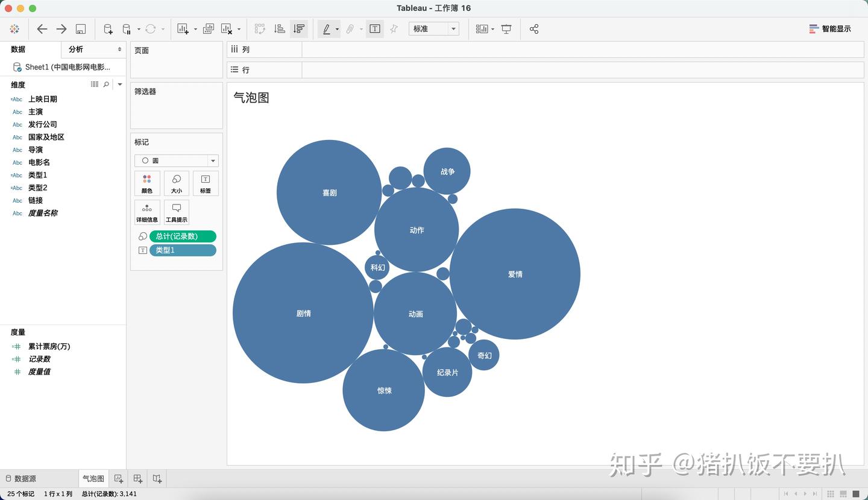This screenshot has width=868, height=500.
Task: Open the Tooltip card in Marks
Action: [x=176, y=212]
